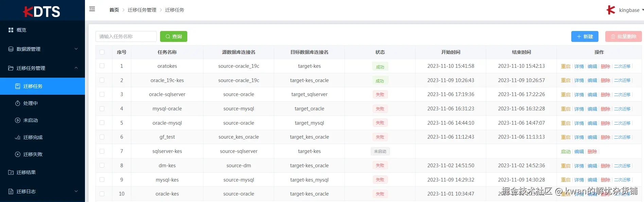Open 详情 for oracle_19c-kes task
The width and height of the screenshot is (644, 202).
579,80
